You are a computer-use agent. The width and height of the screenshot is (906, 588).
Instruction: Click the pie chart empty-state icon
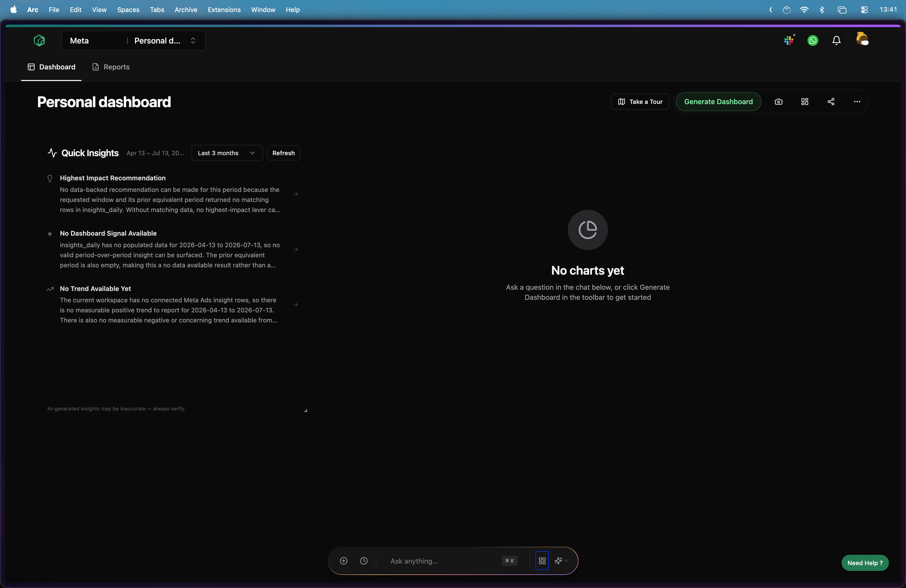[x=588, y=230]
